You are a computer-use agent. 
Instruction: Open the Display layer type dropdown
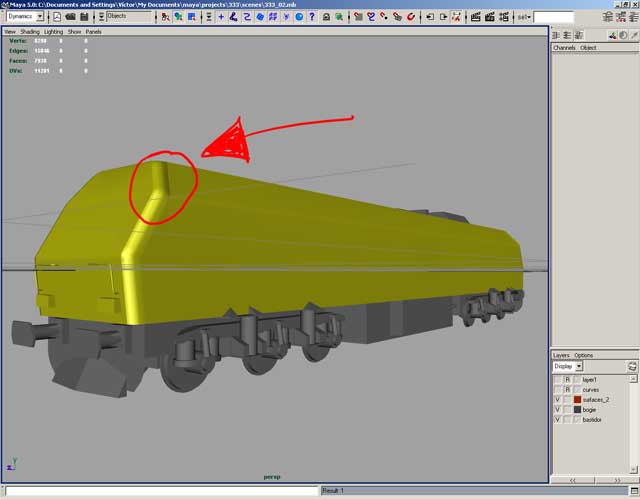tap(567, 366)
